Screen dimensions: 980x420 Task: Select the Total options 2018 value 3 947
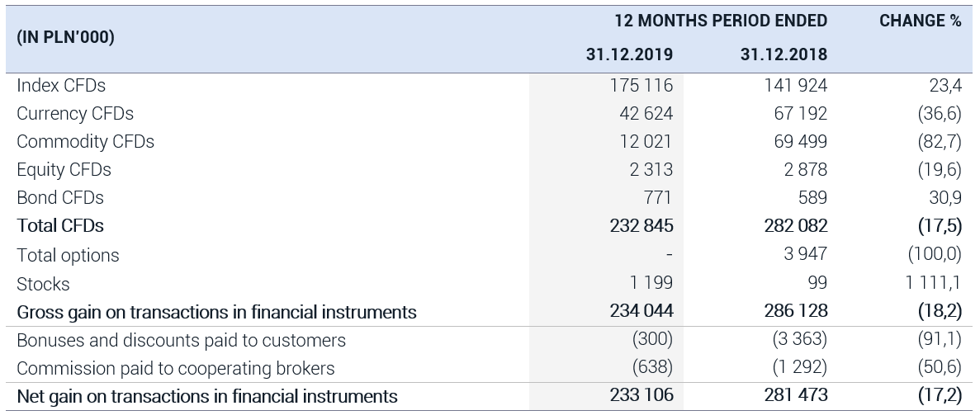click(806, 254)
